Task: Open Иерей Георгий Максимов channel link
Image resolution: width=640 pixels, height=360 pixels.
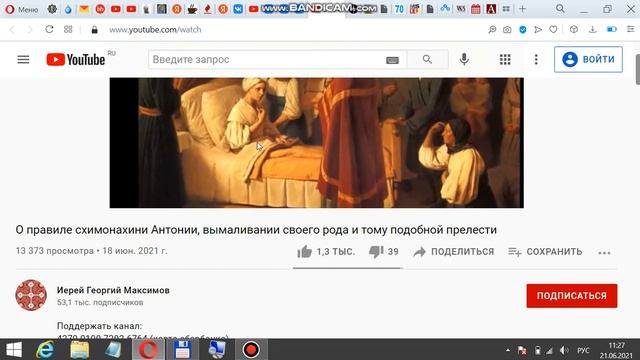Action: click(113, 290)
